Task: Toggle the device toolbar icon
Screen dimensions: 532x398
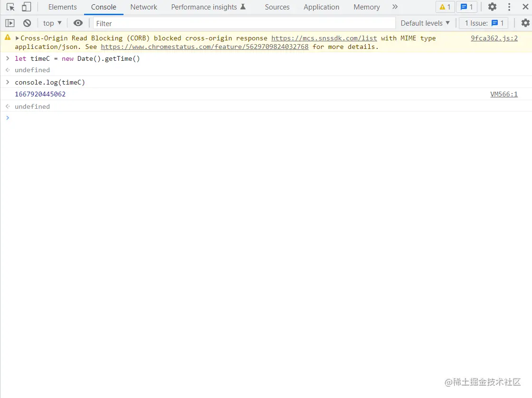Action: (27, 7)
